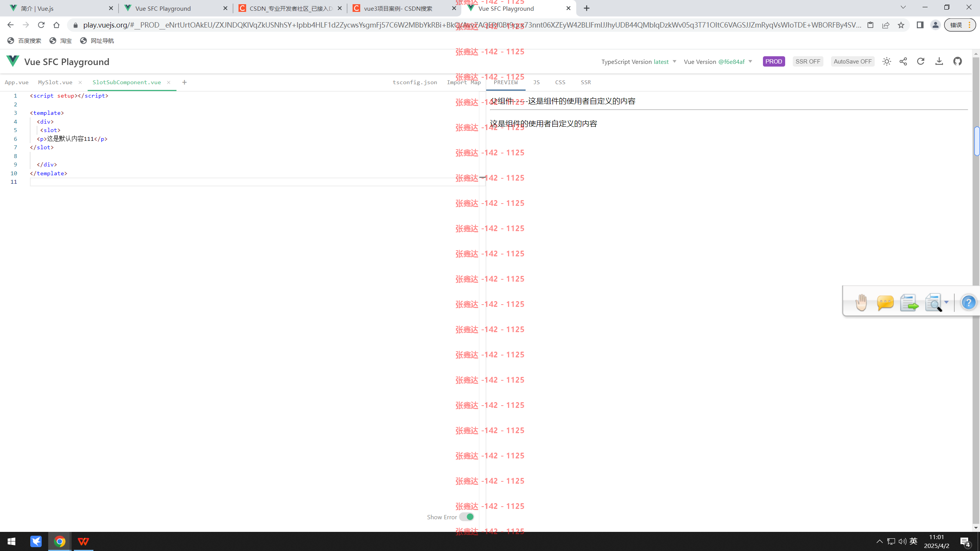Open the browser profile avatar icon

[x=935, y=25]
